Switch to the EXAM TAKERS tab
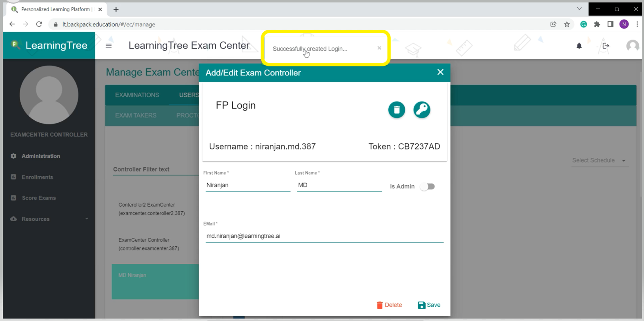 [136, 115]
